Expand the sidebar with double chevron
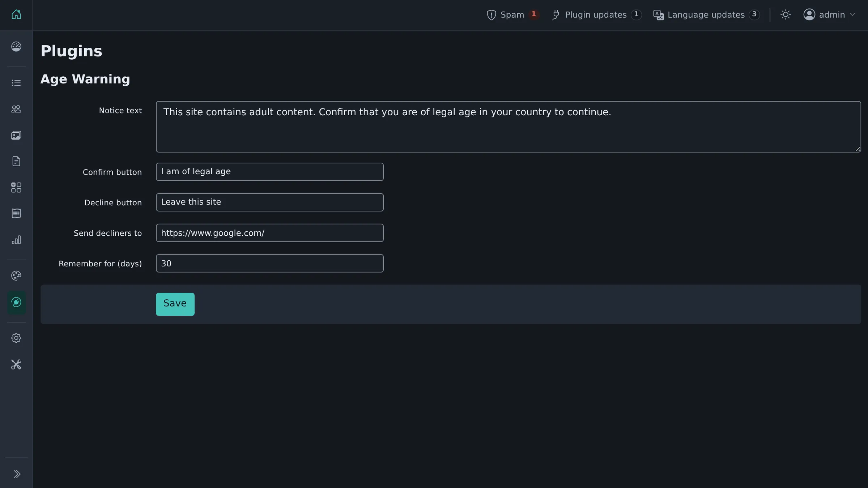The image size is (868, 488). [17, 474]
